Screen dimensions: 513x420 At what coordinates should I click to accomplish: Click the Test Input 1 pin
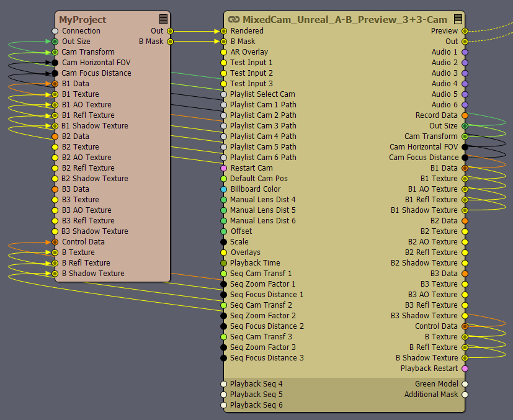pos(223,63)
